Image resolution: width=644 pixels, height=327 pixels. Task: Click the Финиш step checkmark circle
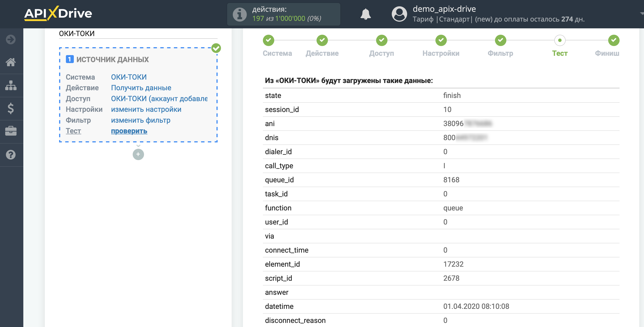tap(613, 40)
